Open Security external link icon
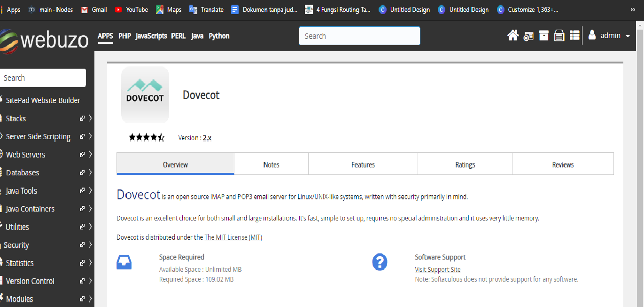 click(x=82, y=245)
